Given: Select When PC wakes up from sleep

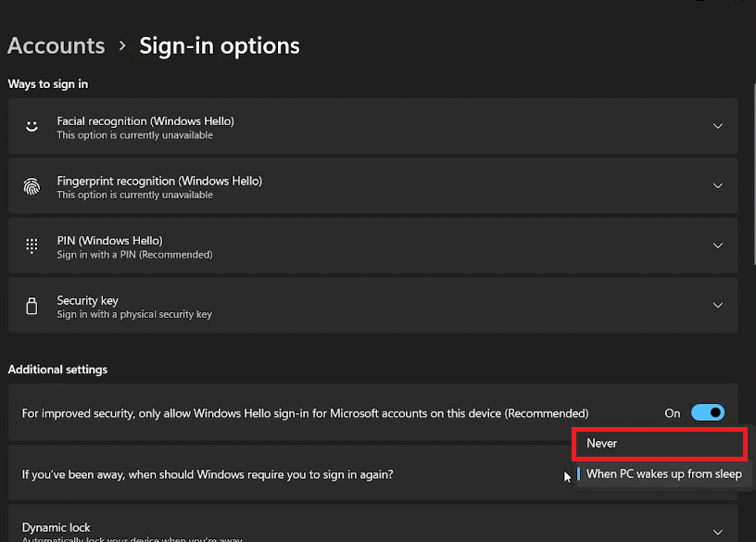Looking at the screenshot, I should tap(663, 474).
